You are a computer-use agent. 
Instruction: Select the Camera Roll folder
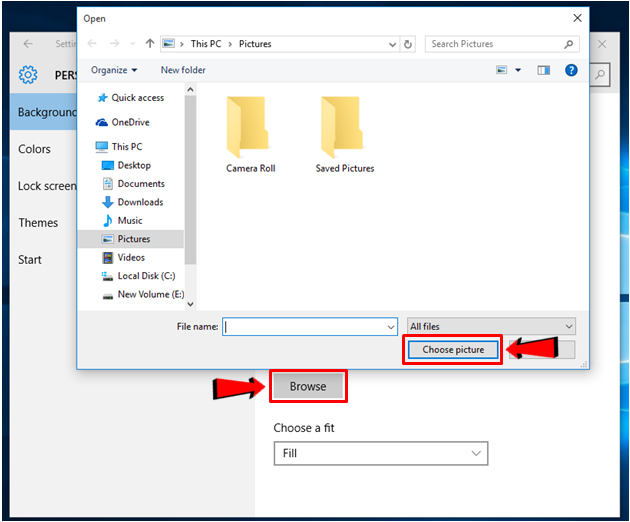[x=250, y=135]
